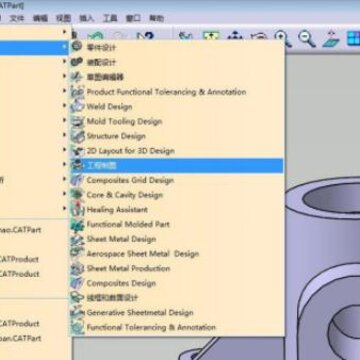
Task: Click the Zoom Out magnifier icon
Action: 306,38
